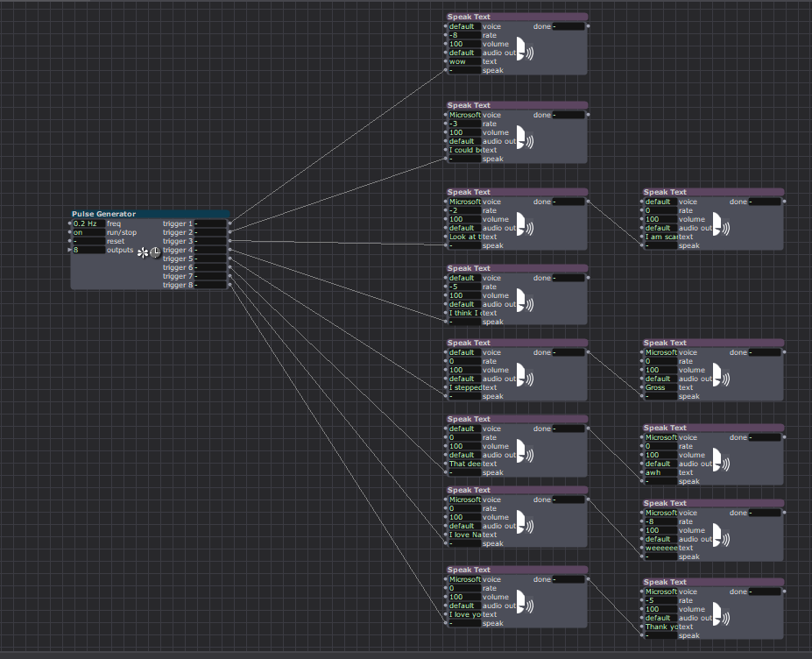812x659 pixels.
Task: Open the voice field on the 'wow' actor
Action: [x=463, y=26]
